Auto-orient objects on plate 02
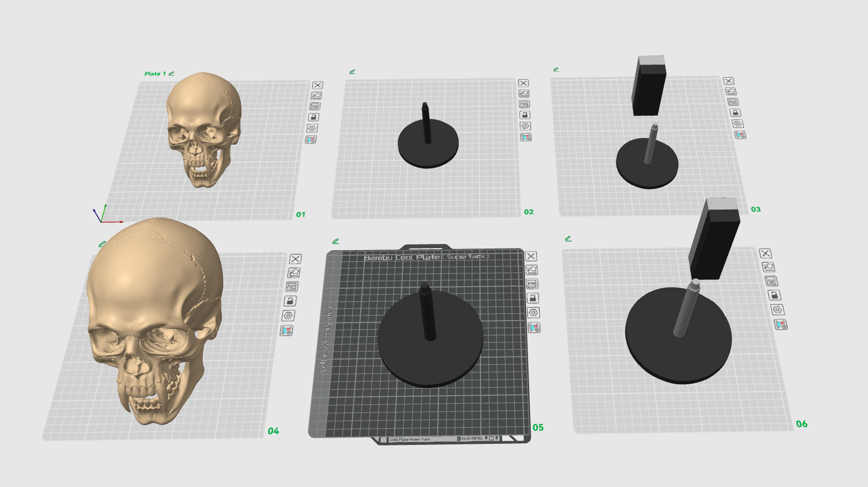 point(524,93)
